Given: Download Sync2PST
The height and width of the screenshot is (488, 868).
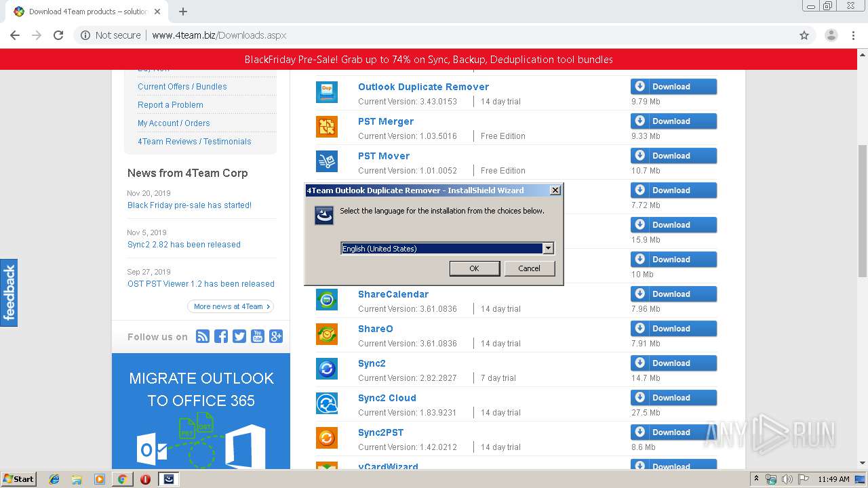Looking at the screenshot, I should 673,432.
